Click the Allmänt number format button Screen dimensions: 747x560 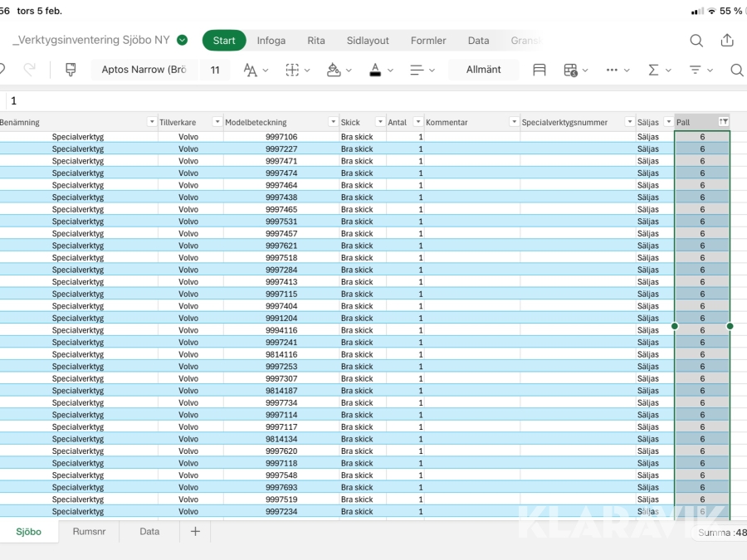(x=483, y=70)
